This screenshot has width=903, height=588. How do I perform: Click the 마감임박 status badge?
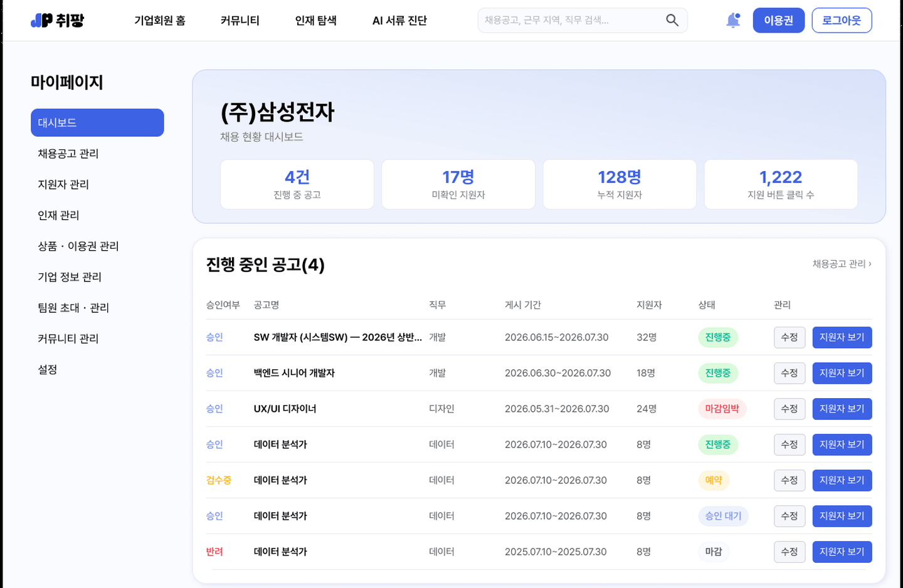point(722,409)
